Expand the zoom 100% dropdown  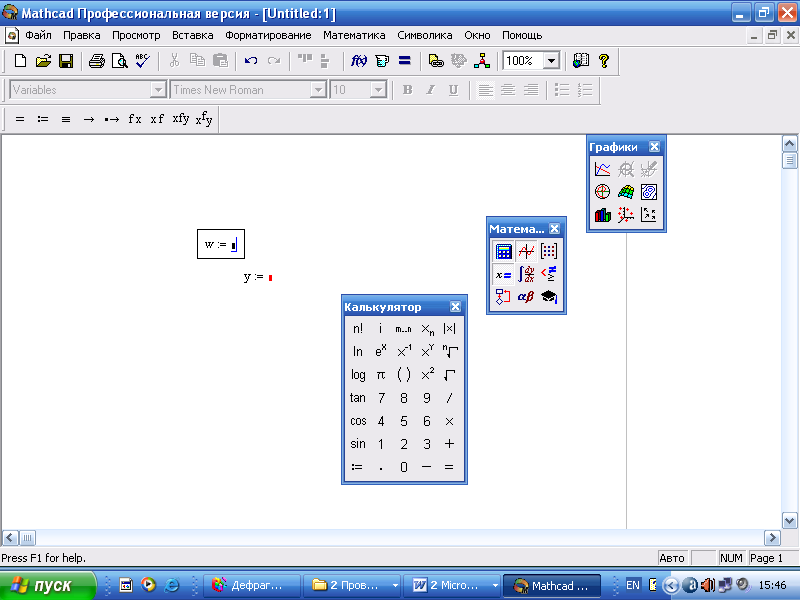pyautogui.click(x=551, y=61)
